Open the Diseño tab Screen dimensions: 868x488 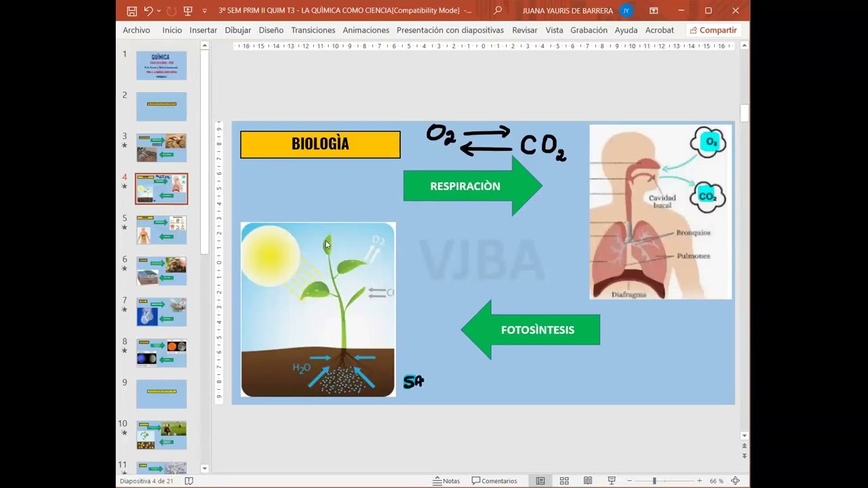(271, 30)
